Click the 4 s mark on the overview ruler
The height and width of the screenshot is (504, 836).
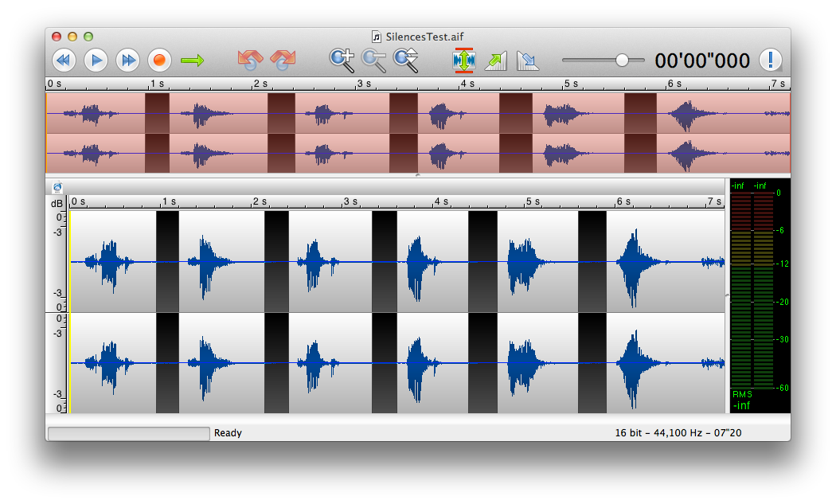pyautogui.click(x=467, y=84)
